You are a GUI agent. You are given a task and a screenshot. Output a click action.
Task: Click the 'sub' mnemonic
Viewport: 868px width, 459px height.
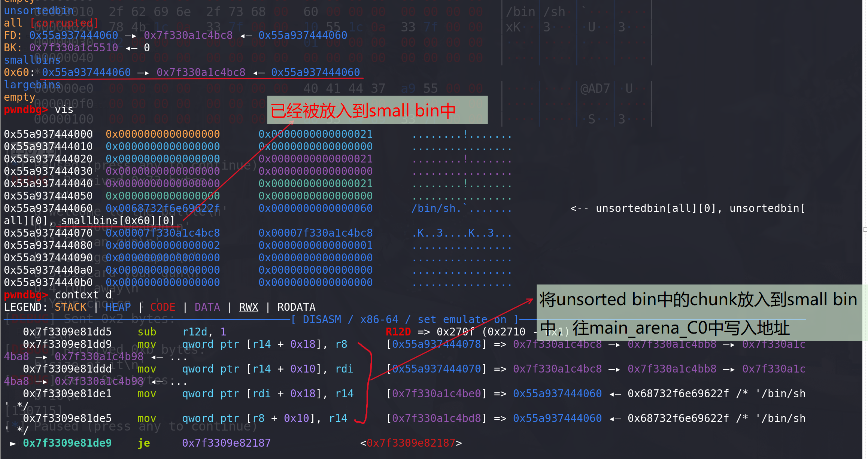147,332
